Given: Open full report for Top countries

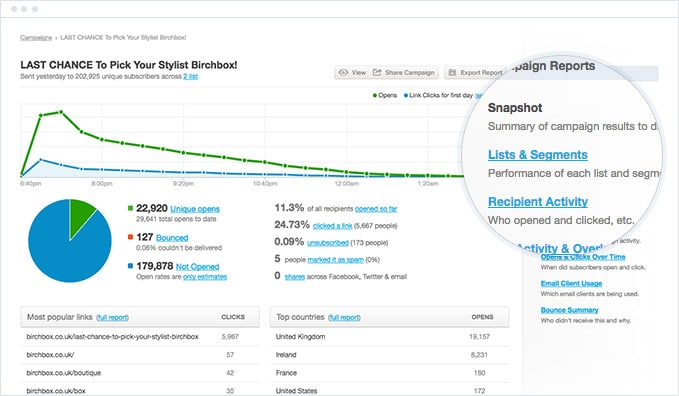Looking at the screenshot, I should [344, 318].
